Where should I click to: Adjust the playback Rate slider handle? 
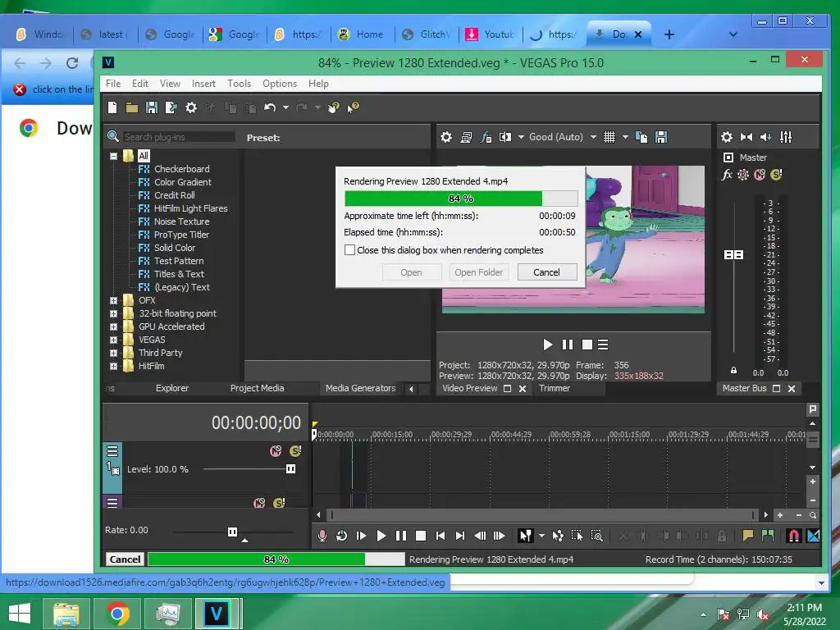click(x=232, y=532)
